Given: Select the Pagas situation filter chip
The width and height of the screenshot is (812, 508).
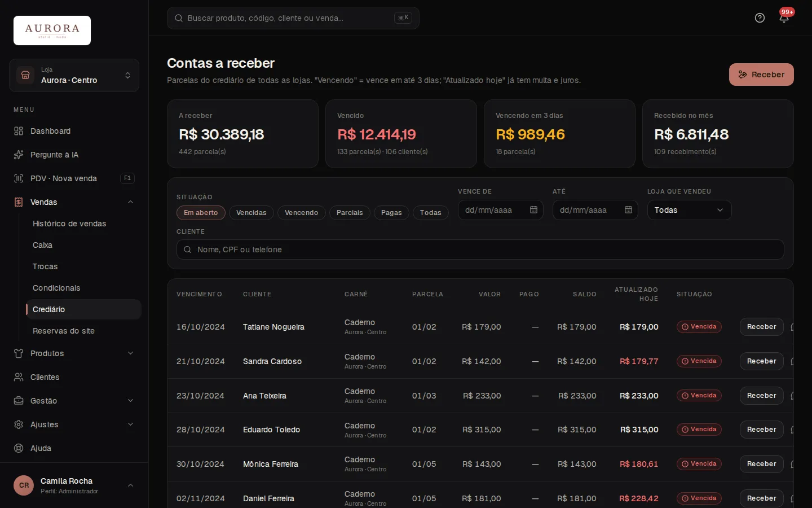Looking at the screenshot, I should 391,213.
